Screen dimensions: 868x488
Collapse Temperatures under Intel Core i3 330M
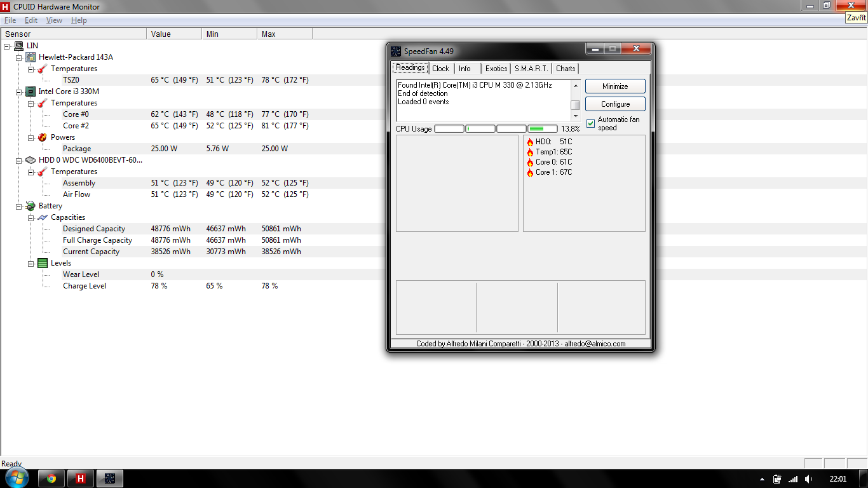coord(31,103)
